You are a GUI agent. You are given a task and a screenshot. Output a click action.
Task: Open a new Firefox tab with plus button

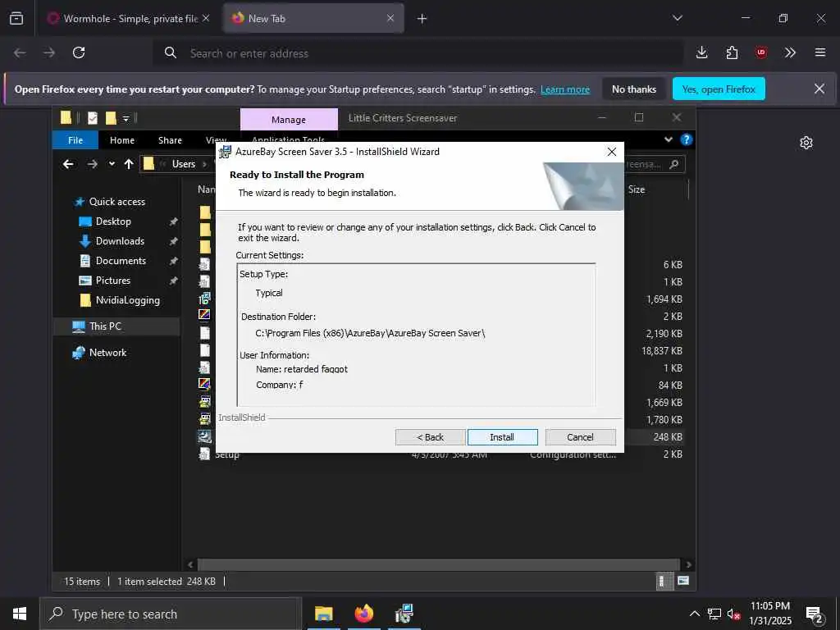422,19
